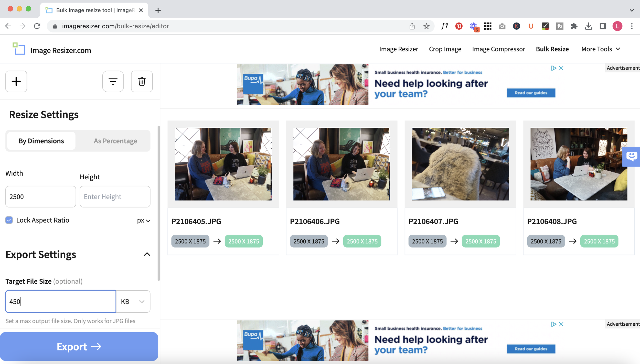Viewport: 640px width, 364px height.
Task: Click the Export button
Action: (x=79, y=346)
